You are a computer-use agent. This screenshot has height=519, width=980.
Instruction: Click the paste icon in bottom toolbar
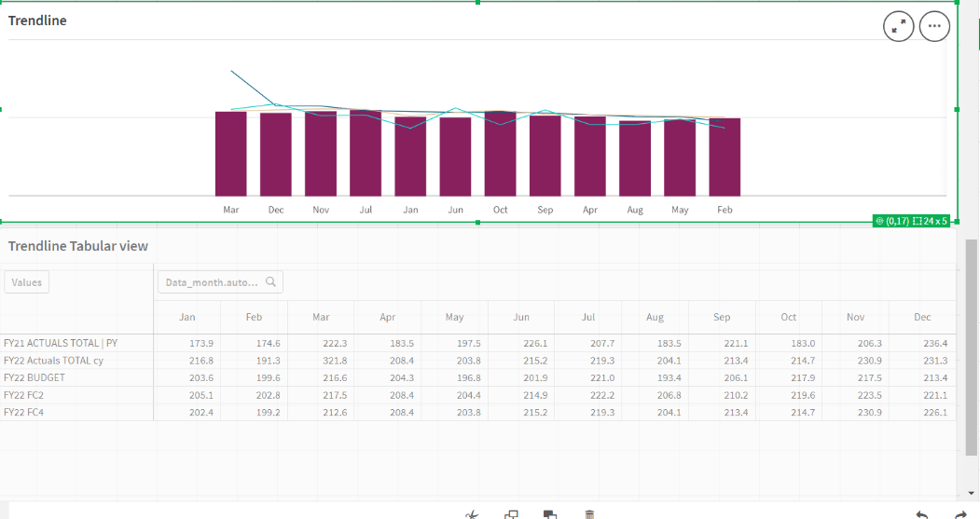[x=550, y=514]
